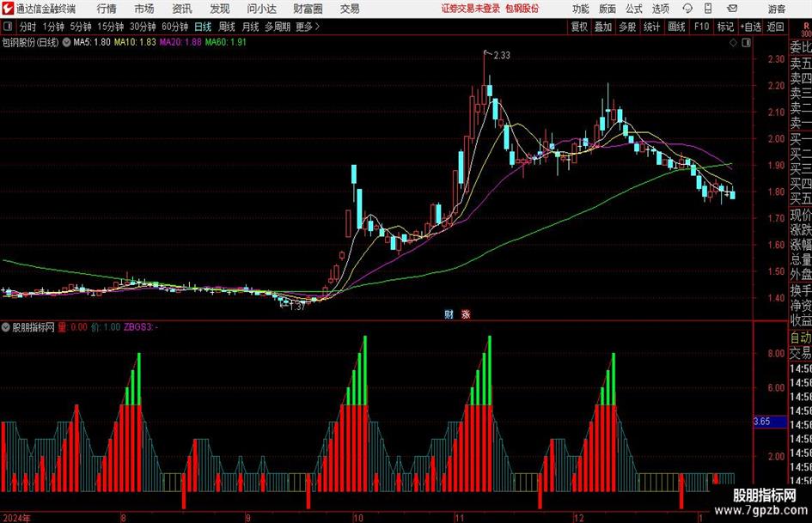Click the 复权 button
812x523 pixels.
click(x=579, y=27)
